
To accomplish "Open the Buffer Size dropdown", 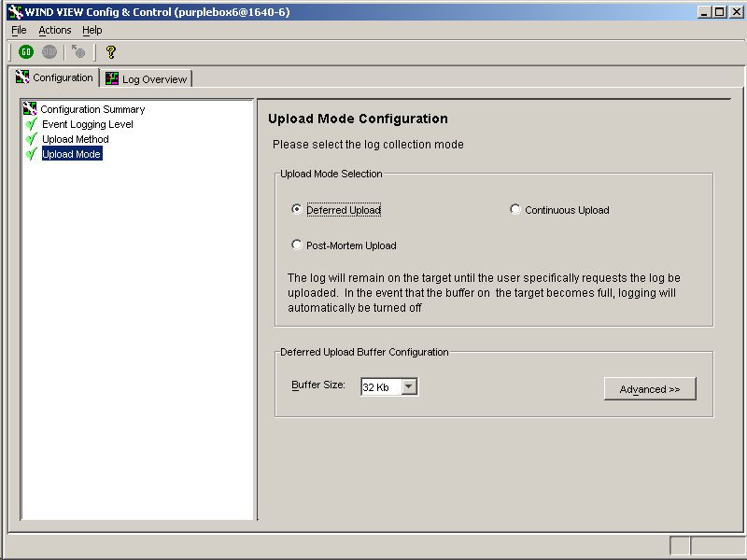I will click(x=383, y=385).
